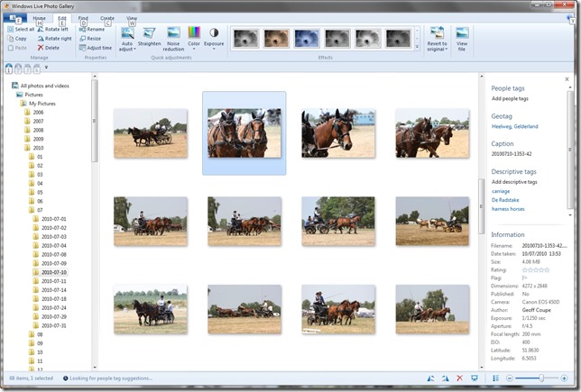Toggle the Flag for the selected photo

(524, 278)
